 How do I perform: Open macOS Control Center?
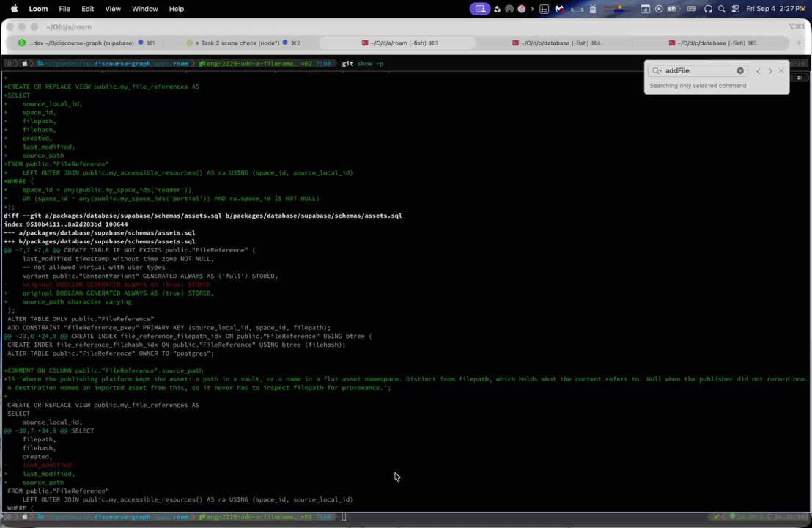735,9
